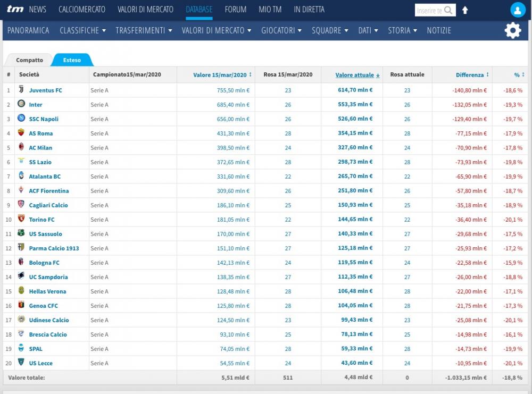
Task: Open FORUM in top navigation
Action: (x=236, y=10)
